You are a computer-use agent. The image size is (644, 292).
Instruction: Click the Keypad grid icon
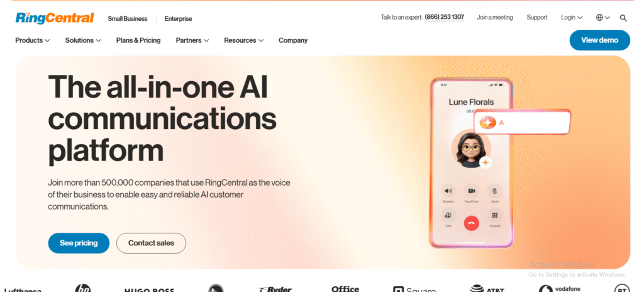(x=494, y=215)
